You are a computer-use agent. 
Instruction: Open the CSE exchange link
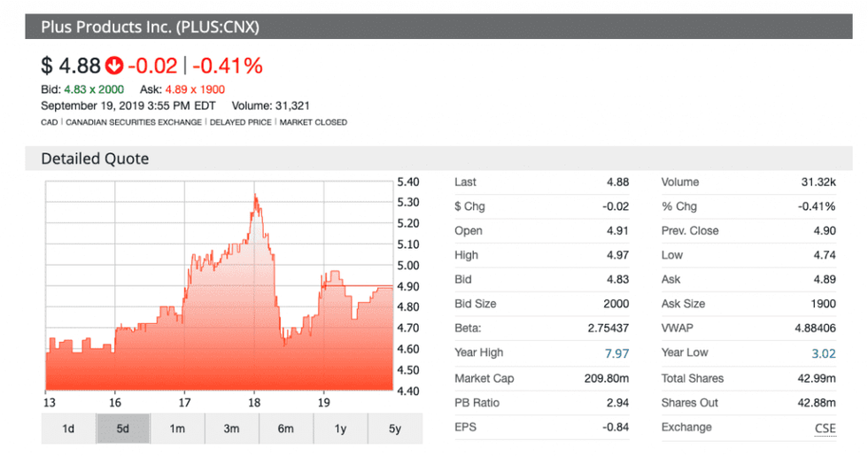825,428
